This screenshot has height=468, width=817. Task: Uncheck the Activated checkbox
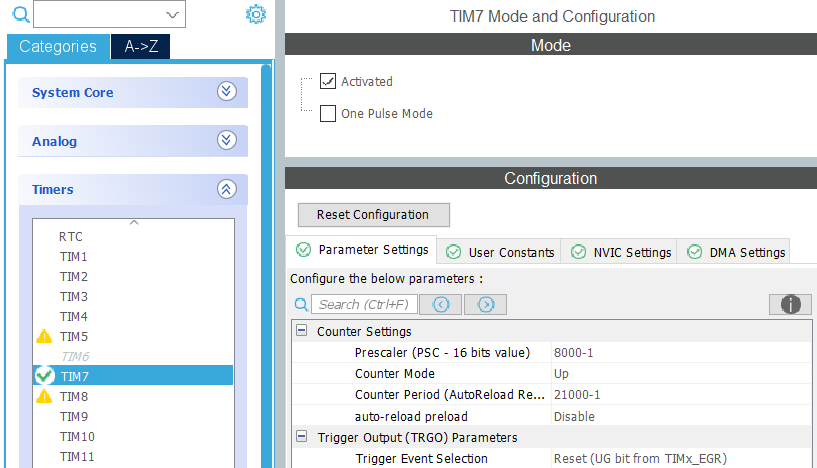[x=328, y=81]
